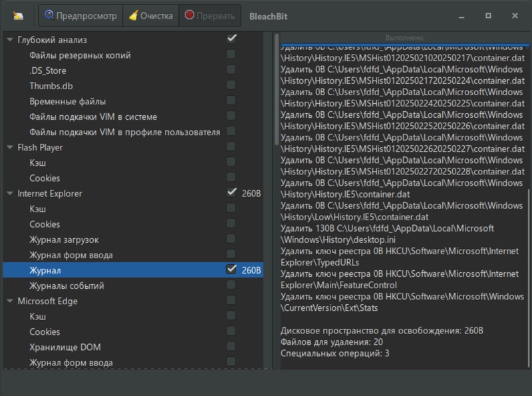Minimize the BleachBit window
Screen dimensions: 532x396
click(x=461, y=15)
